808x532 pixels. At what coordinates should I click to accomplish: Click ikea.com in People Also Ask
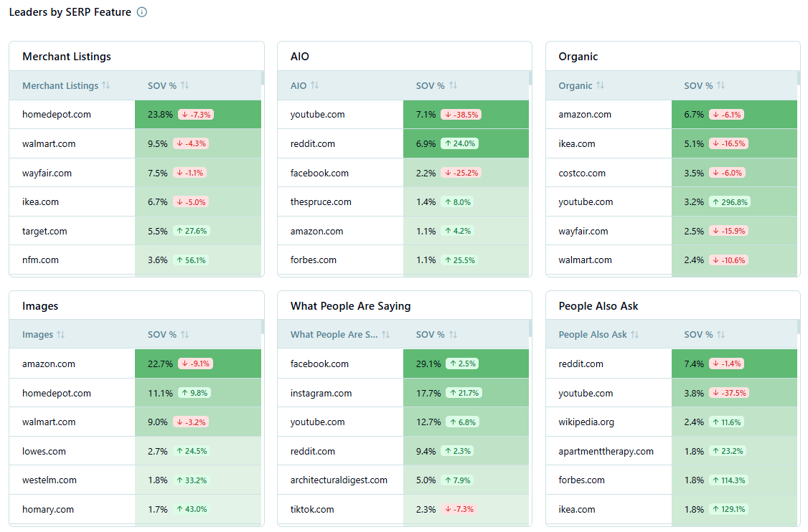pos(577,509)
